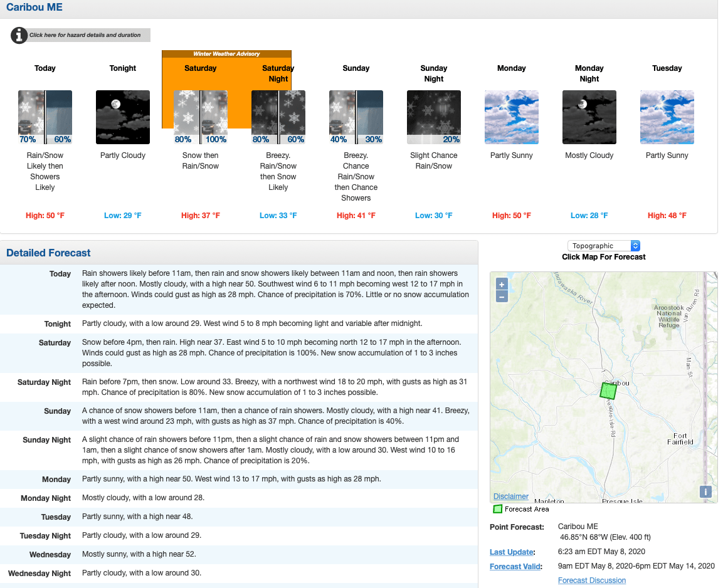
Task: Click the 'Mostly Cloudy' description text
Action: [589, 155]
